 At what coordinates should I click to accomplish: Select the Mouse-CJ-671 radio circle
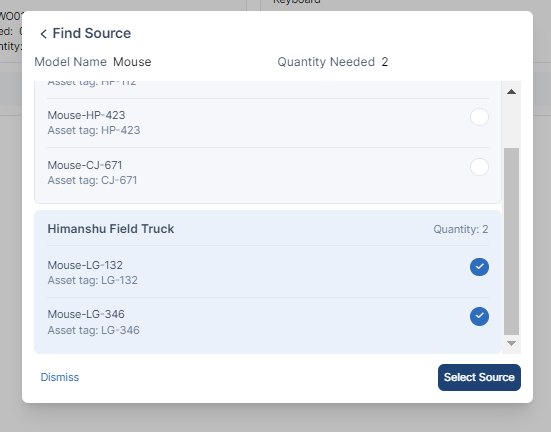click(x=479, y=167)
